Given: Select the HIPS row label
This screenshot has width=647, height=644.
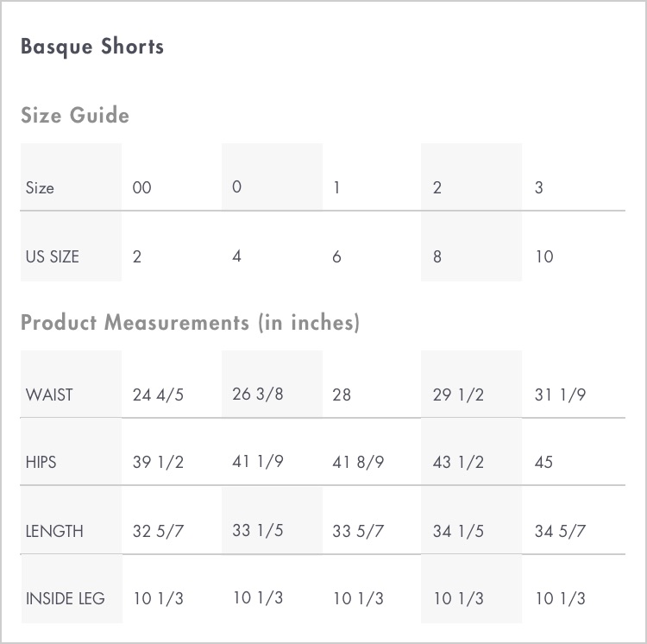Looking at the screenshot, I should click(x=41, y=462).
